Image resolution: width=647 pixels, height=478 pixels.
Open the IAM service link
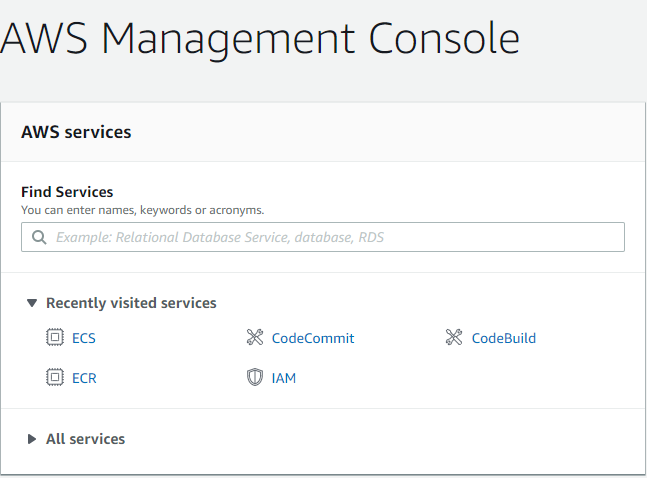284,378
